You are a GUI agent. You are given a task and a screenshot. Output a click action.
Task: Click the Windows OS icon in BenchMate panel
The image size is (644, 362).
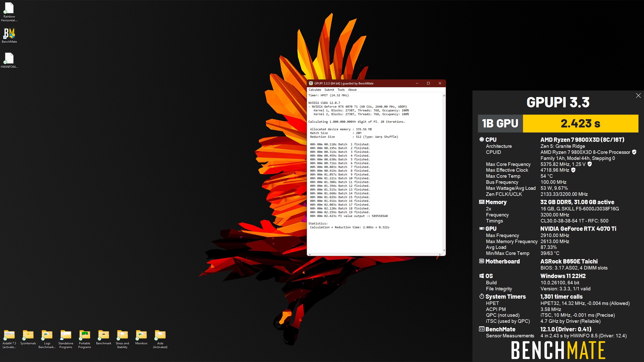[x=481, y=276]
